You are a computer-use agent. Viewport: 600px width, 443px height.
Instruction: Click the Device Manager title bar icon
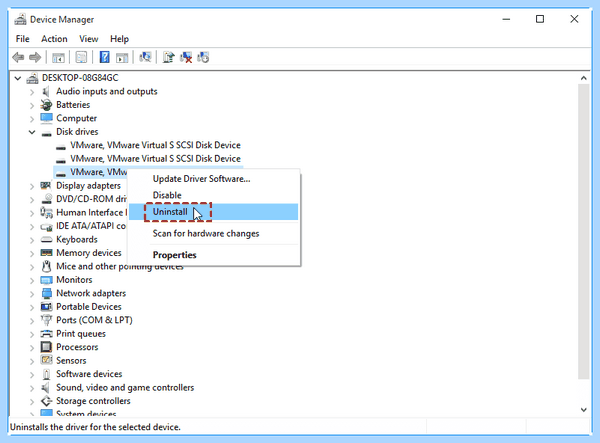(20, 19)
